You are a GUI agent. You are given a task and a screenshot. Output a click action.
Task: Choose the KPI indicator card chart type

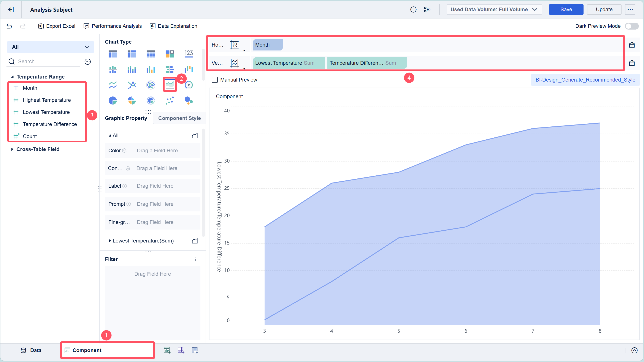click(x=189, y=54)
